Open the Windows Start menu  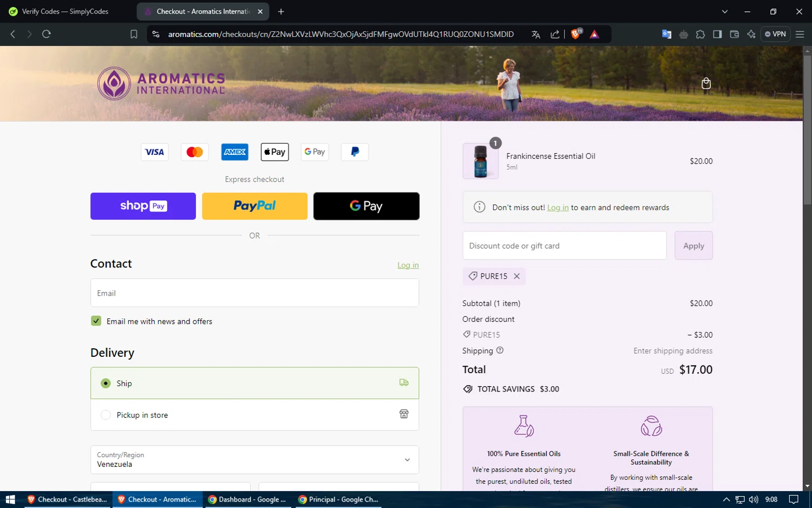pyautogui.click(x=10, y=499)
